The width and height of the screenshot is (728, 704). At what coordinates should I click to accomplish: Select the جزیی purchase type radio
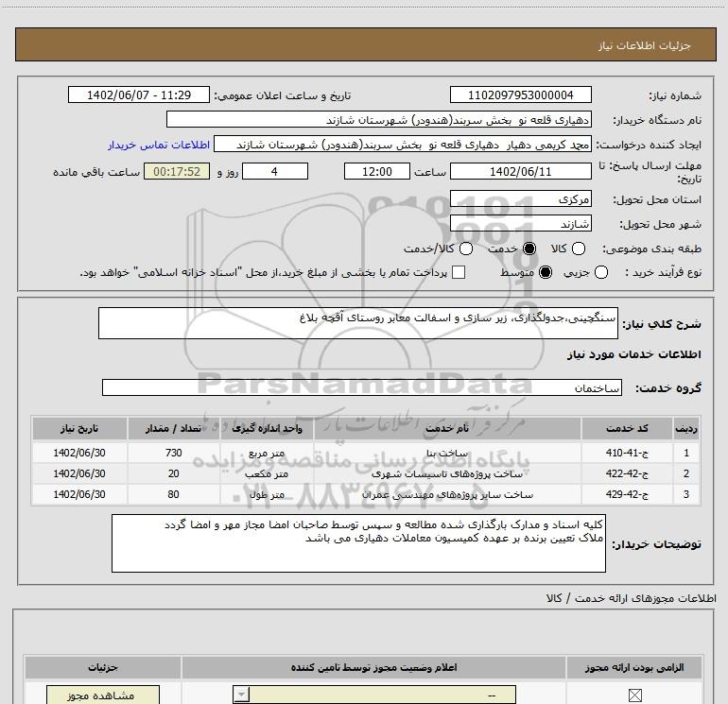click(601, 272)
